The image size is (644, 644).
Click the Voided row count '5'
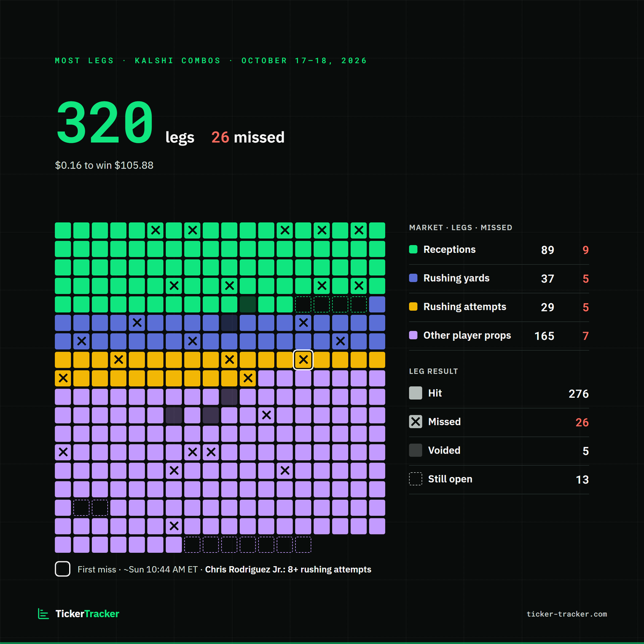[586, 451]
